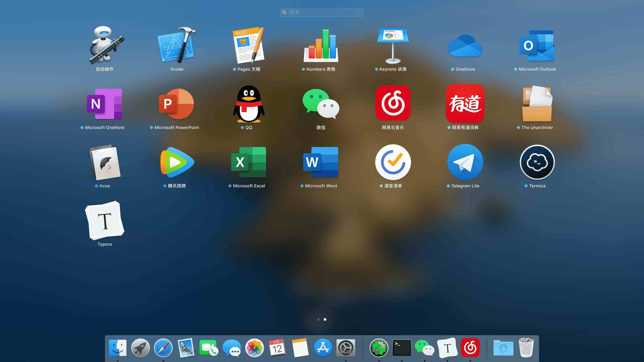Open Photos from the Dock
644x362 pixels.
(255, 348)
